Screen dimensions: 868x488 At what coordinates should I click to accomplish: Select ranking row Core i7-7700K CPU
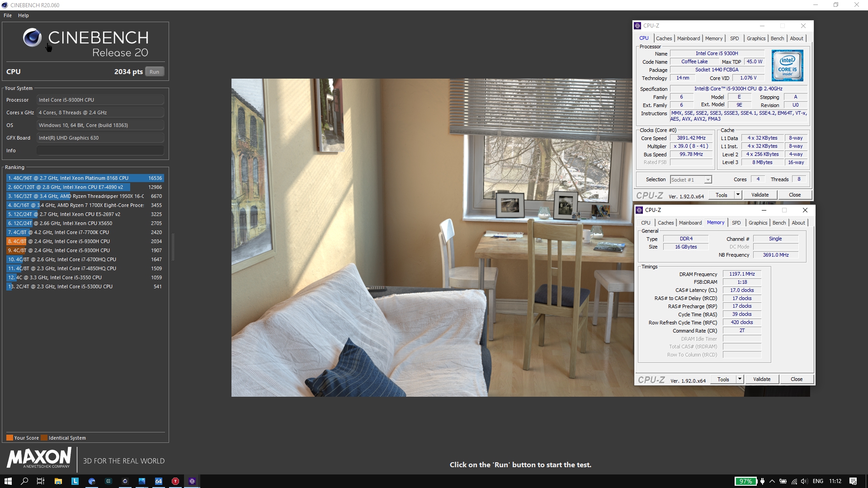coord(85,232)
